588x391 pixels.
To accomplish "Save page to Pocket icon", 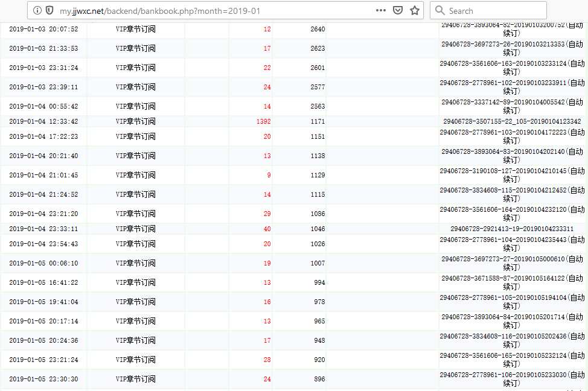I will (397, 10).
